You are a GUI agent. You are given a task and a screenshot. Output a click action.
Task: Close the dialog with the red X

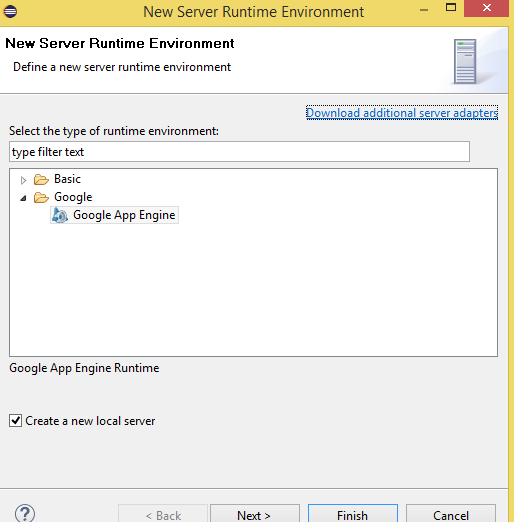click(x=486, y=8)
